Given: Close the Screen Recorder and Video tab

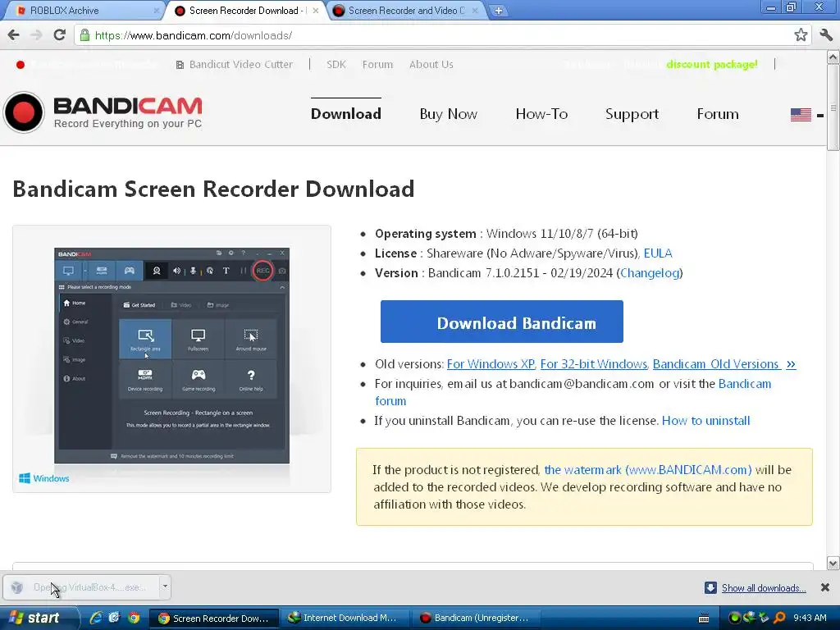Looking at the screenshot, I should 475,11.
